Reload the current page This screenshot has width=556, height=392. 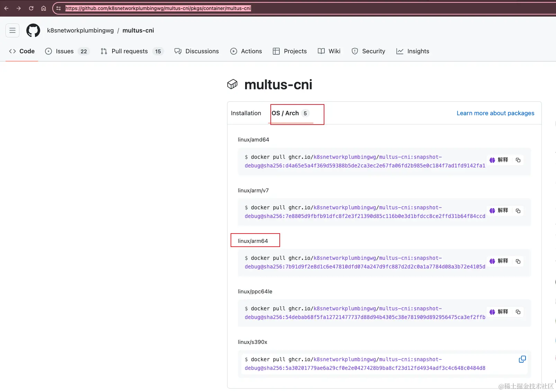pos(31,8)
